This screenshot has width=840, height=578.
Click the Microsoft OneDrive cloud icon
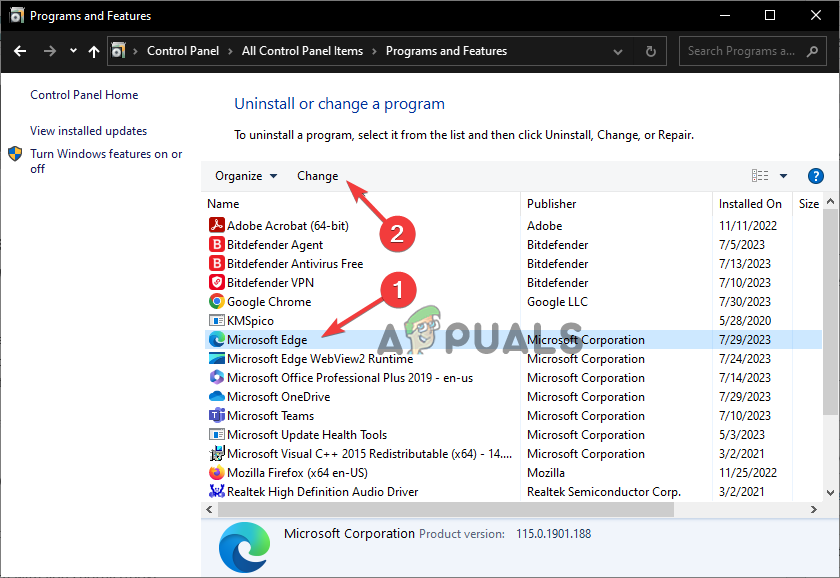click(217, 396)
